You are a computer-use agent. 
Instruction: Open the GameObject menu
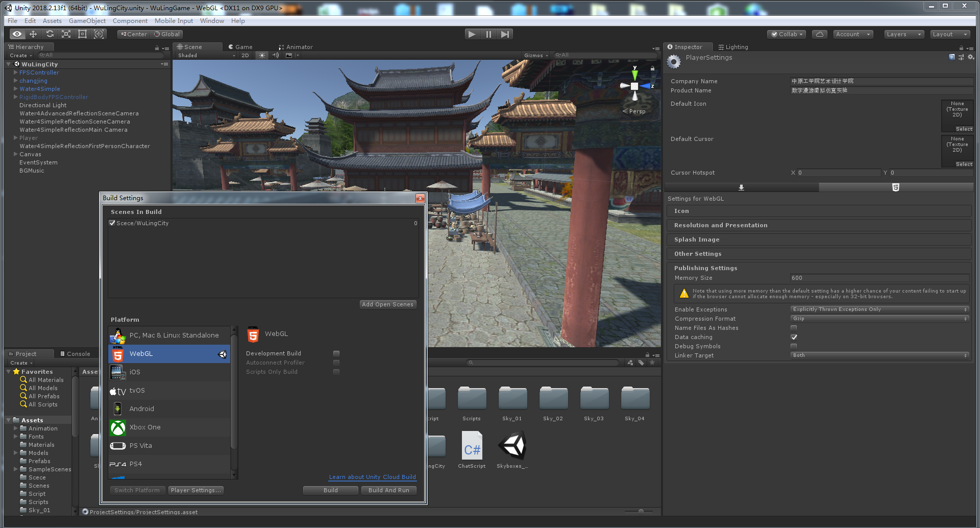[87, 21]
